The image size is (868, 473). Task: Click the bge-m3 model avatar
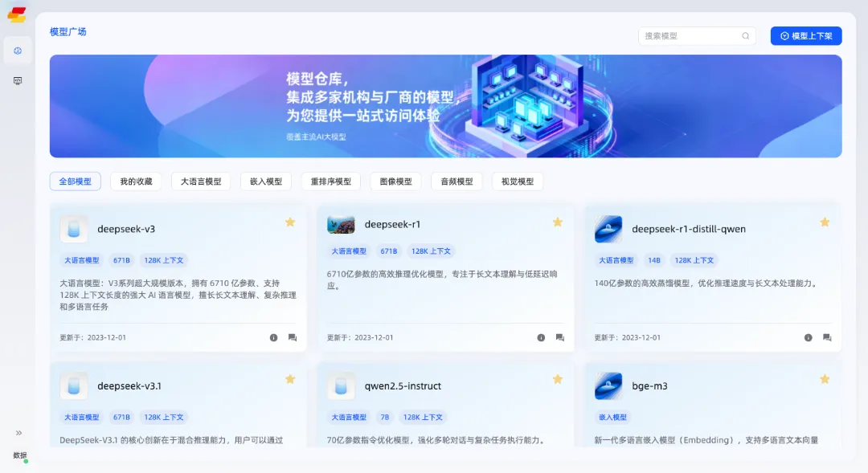pos(608,386)
